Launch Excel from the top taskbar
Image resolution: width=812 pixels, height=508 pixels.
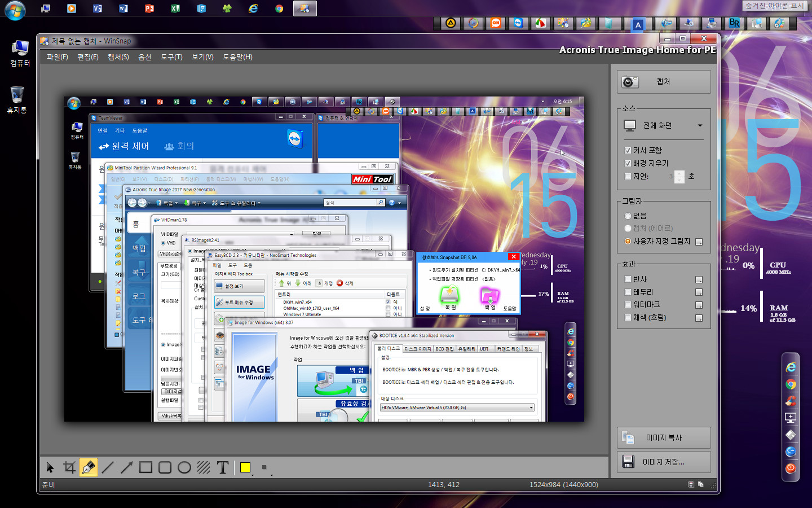(x=175, y=8)
